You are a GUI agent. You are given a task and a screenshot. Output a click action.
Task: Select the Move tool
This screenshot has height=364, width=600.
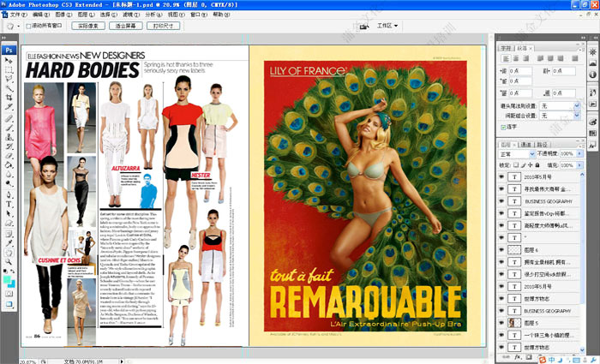tap(9, 60)
